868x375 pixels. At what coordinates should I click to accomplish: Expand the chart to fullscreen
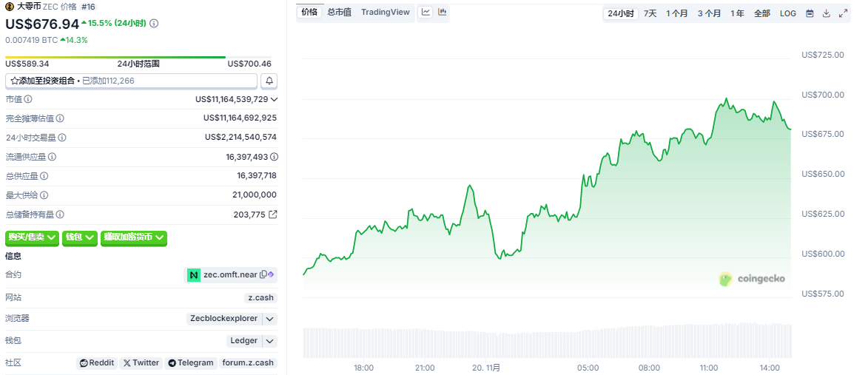pos(844,13)
